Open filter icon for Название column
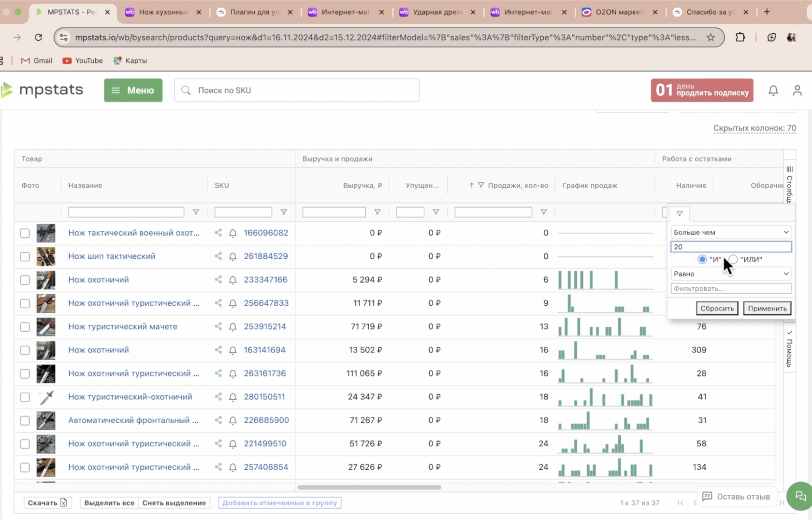 [x=196, y=212]
